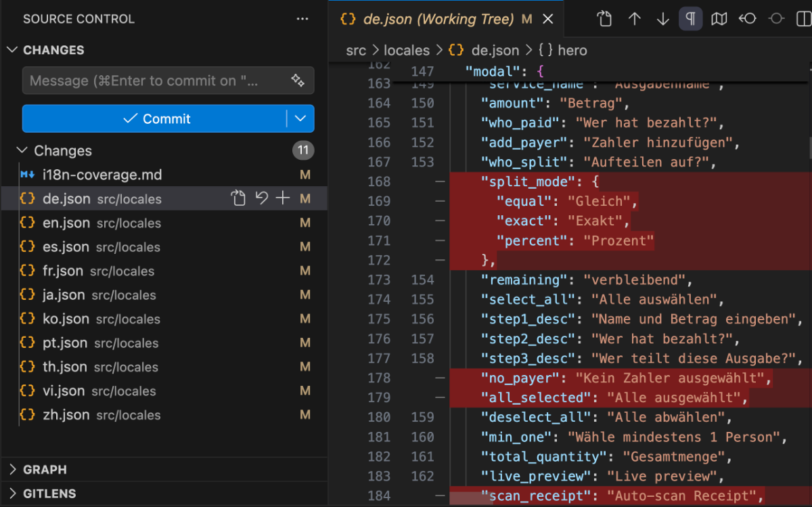
Task: Click the "deselect_all" line in editor
Action: pos(631,417)
